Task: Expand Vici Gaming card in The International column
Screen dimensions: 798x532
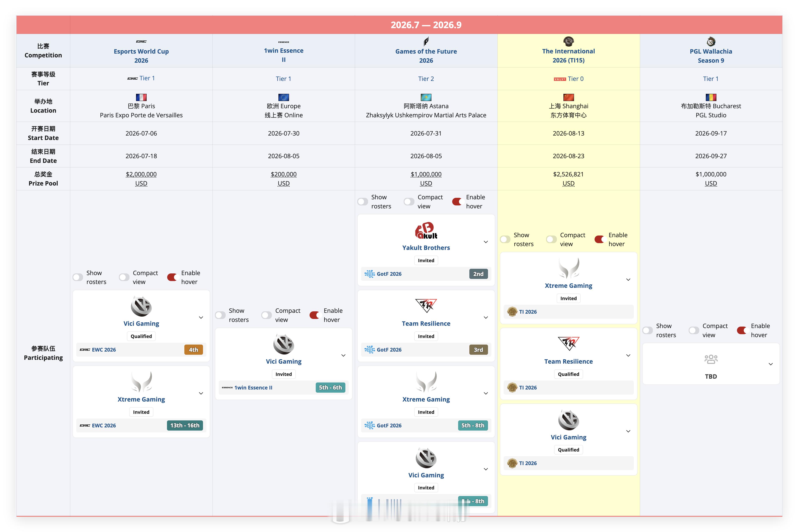Action: point(628,431)
